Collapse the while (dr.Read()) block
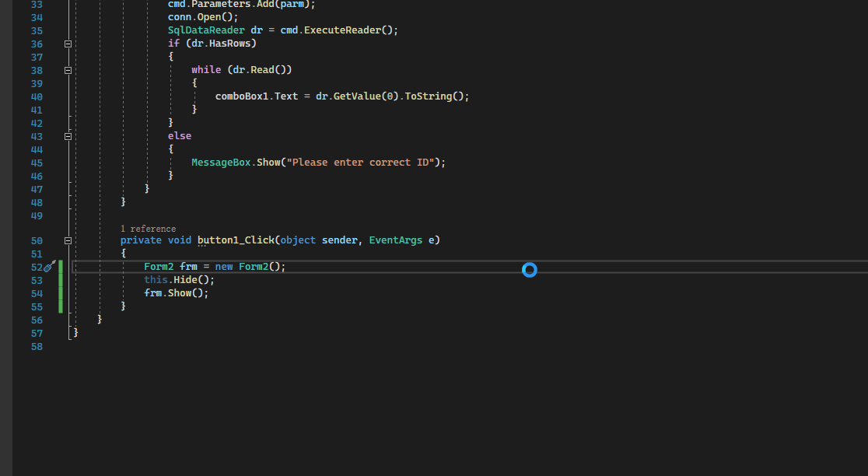The width and height of the screenshot is (868, 476). pos(68,70)
